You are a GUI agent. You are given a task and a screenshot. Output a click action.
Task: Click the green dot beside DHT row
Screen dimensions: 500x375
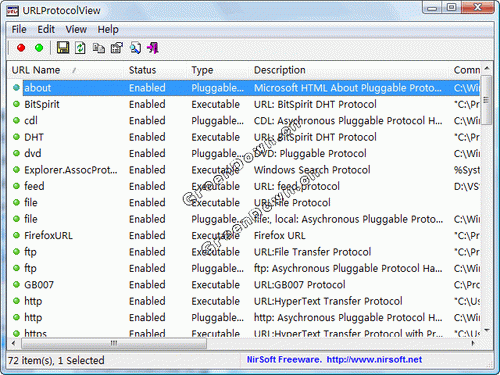tap(16, 137)
